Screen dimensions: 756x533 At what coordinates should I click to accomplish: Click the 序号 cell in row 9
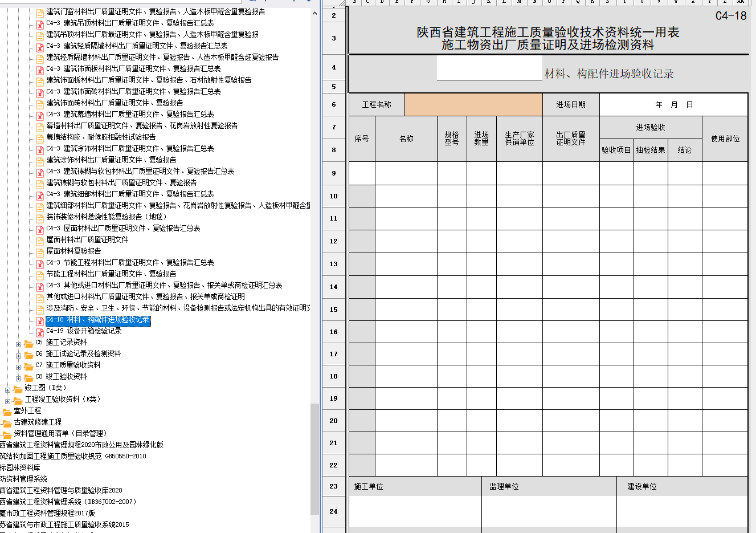[362, 173]
